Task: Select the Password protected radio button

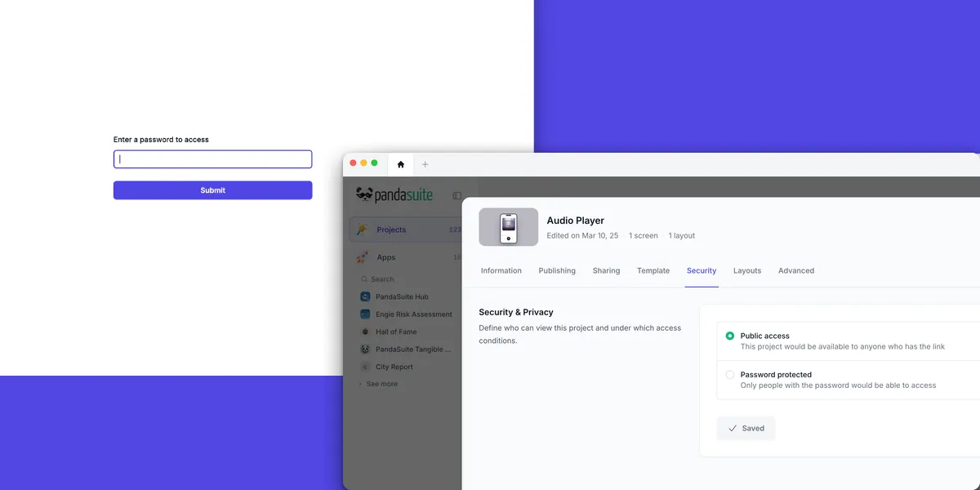Action: click(x=730, y=375)
